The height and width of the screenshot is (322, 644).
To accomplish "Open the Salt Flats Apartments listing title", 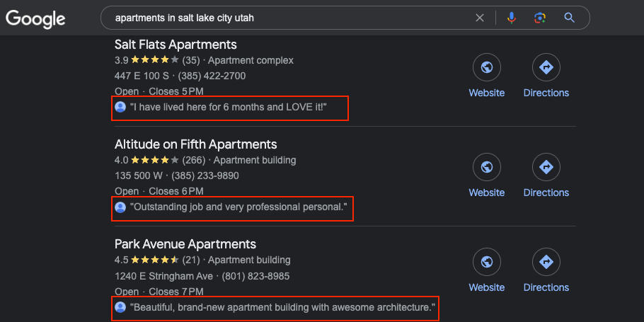I will click(x=176, y=44).
